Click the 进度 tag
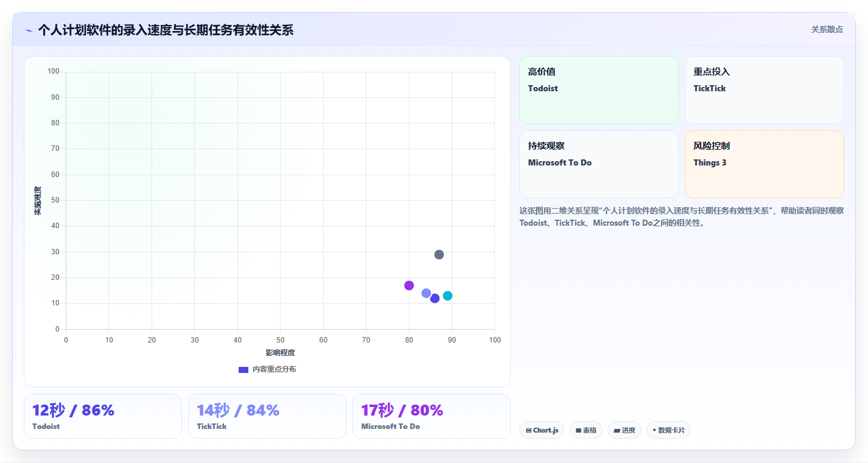The image size is (868, 463). coord(625,430)
